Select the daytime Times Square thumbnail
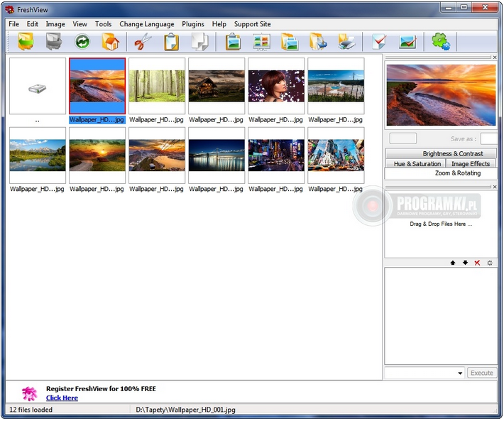Image resolution: width=504 pixels, height=421 pixels. [x=336, y=155]
